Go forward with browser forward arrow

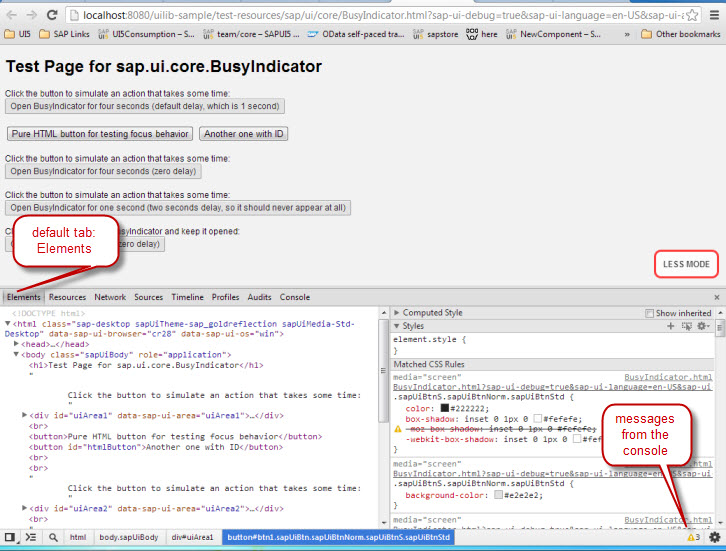click(x=31, y=15)
